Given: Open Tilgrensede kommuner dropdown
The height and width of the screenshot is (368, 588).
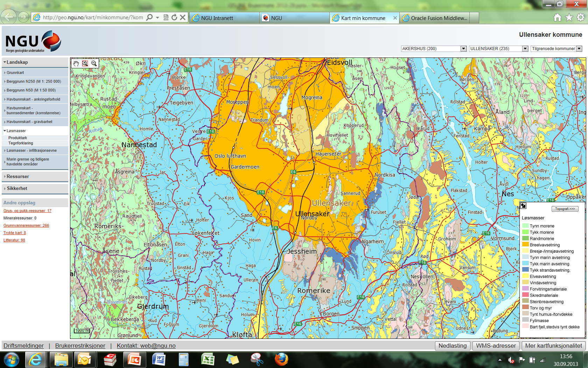Looking at the screenshot, I should tap(556, 49).
